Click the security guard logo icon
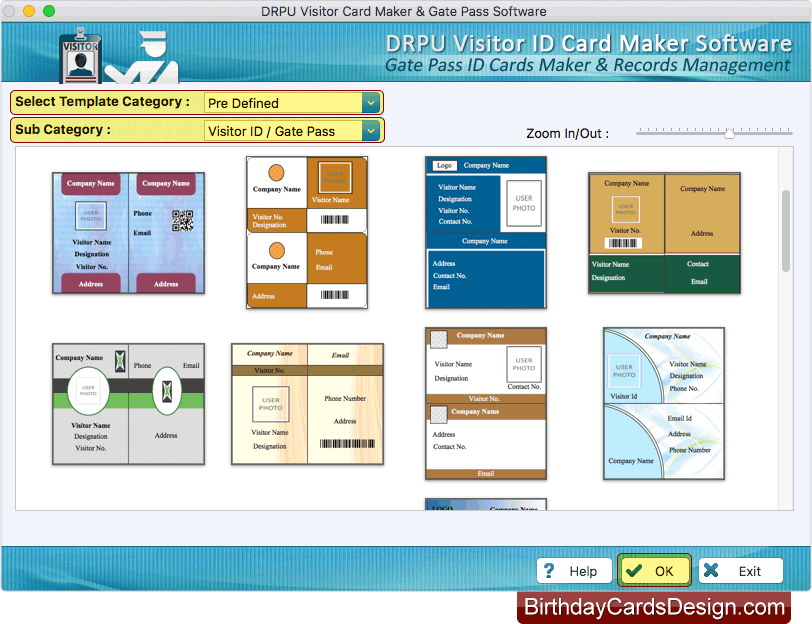Screen dimensions: 812x624 142,57
